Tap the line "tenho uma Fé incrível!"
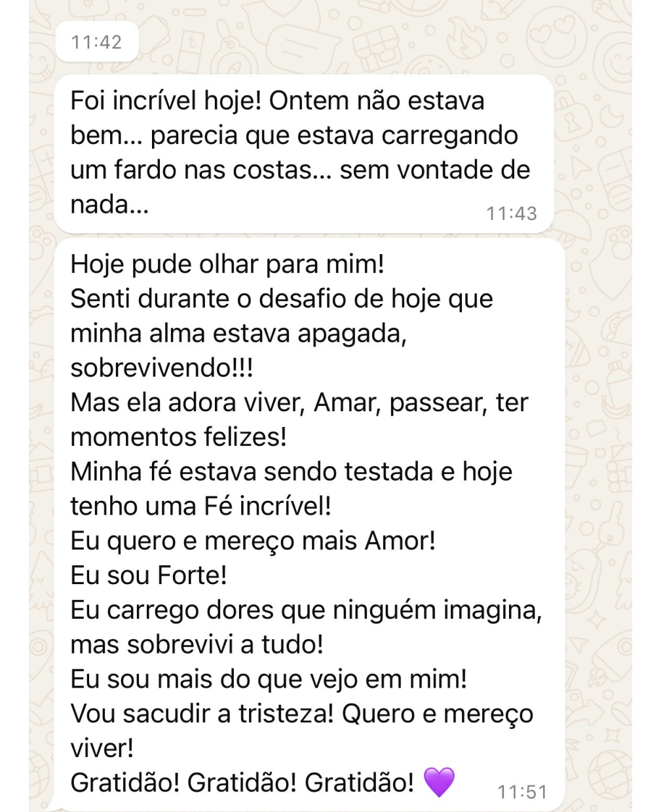 (201, 506)
